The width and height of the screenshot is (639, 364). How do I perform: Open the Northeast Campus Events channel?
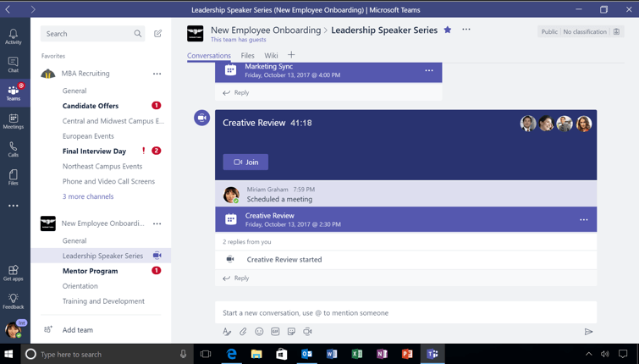(x=102, y=166)
